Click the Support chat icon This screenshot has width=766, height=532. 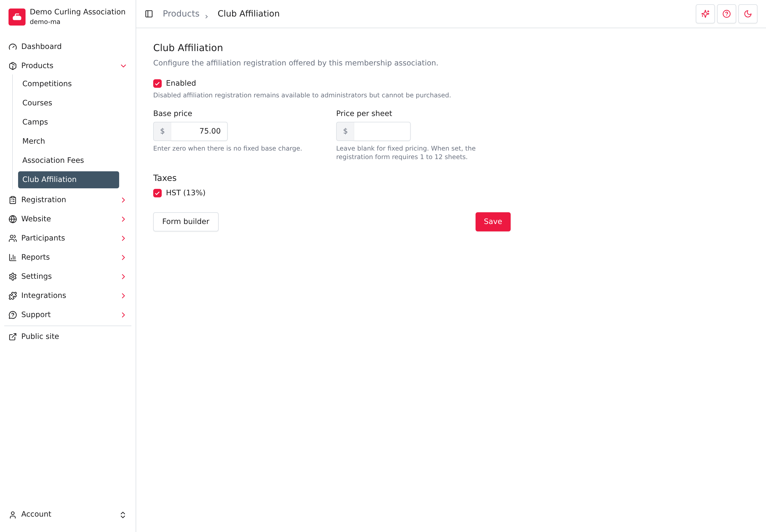coord(13,315)
